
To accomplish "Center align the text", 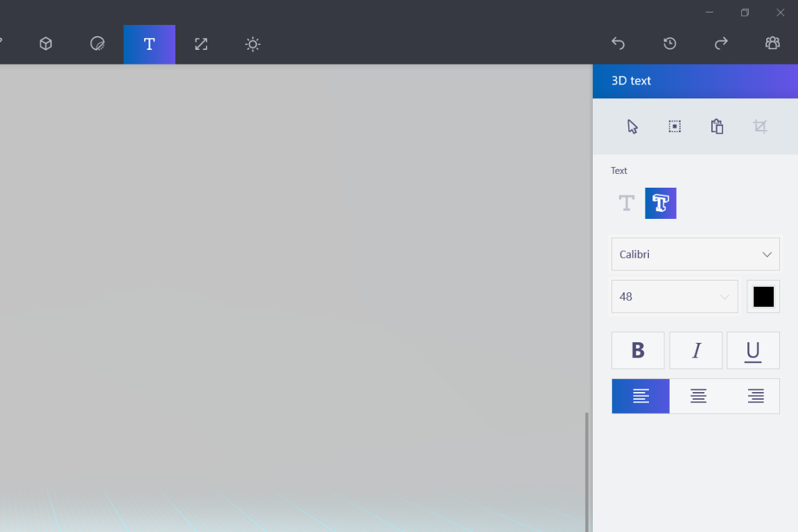I will click(698, 396).
